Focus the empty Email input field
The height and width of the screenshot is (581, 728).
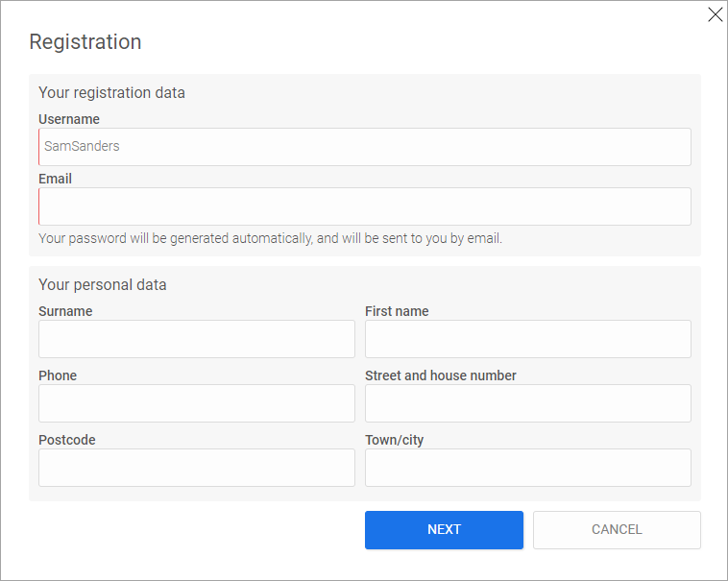tap(365, 206)
